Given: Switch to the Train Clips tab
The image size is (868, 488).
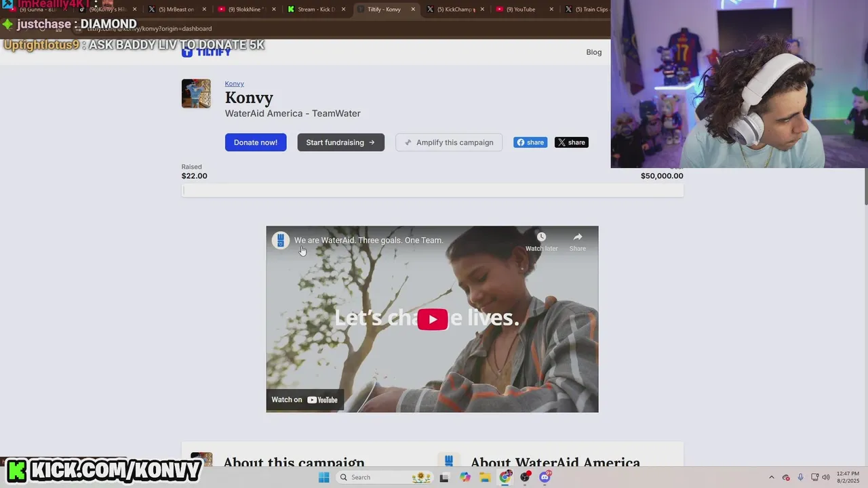Looking at the screenshot, I should pos(587,9).
